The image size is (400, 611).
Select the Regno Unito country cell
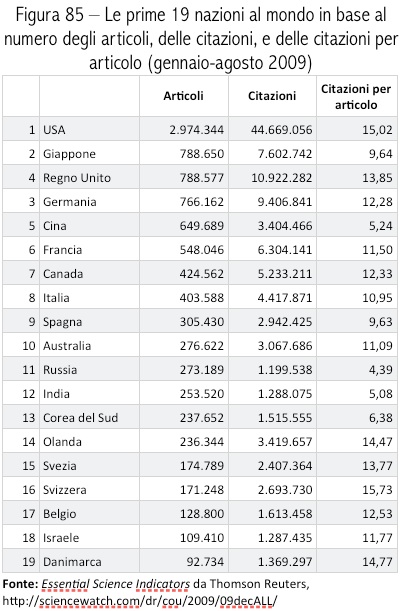[x=77, y=178]
